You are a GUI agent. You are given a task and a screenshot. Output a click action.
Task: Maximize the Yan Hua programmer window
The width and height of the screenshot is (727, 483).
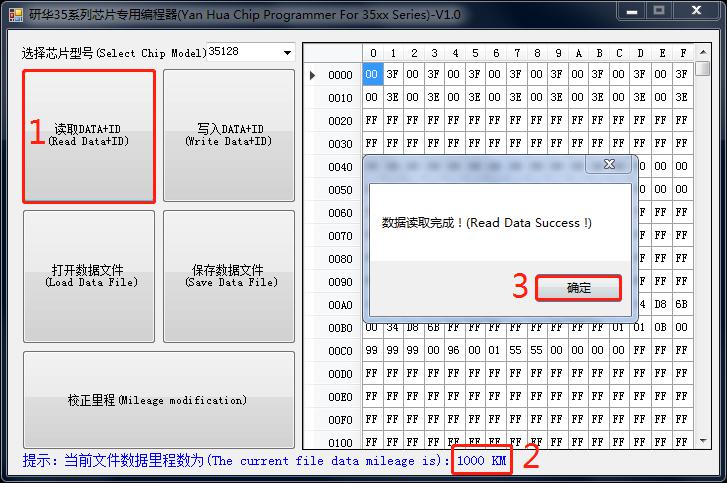658,11
